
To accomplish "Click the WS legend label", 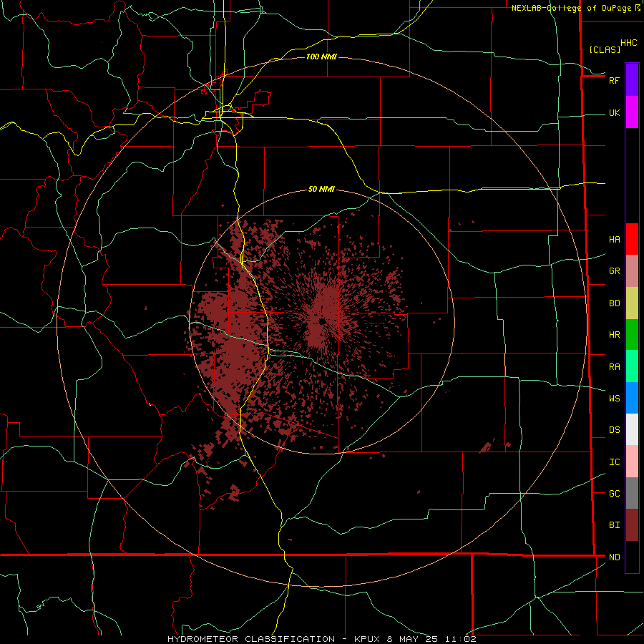I will pyautogui.click(x=615, y=398).
